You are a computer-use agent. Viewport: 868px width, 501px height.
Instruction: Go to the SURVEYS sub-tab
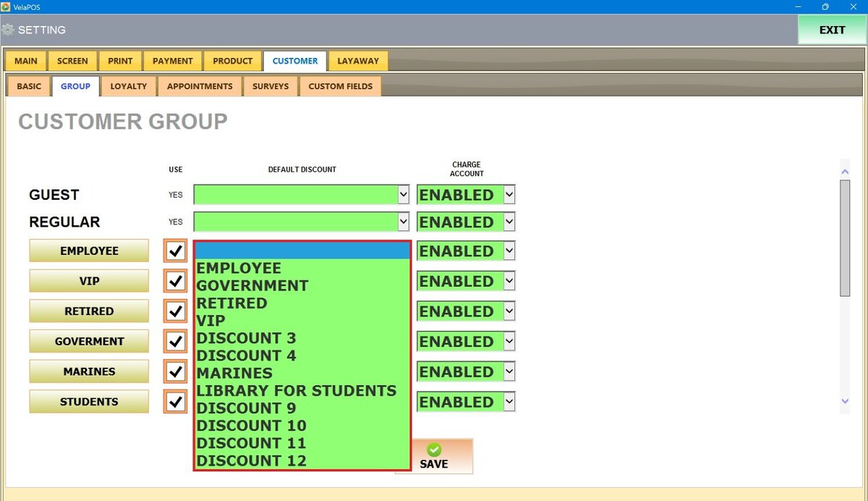pos(271,86)
